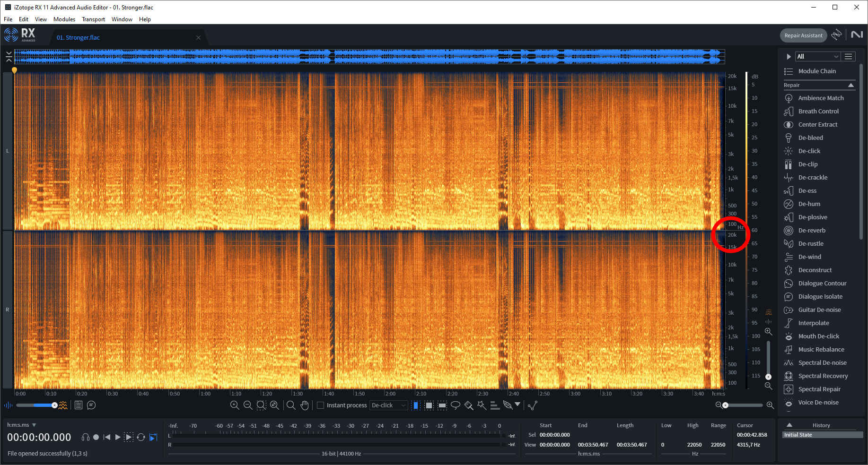Toggle headphone input monitoring

[85, 437]
